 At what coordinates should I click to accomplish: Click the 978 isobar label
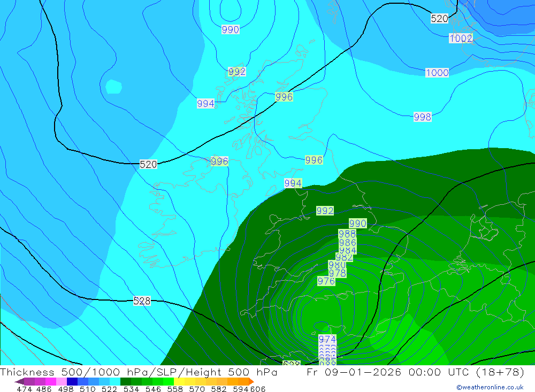point(337,273)
